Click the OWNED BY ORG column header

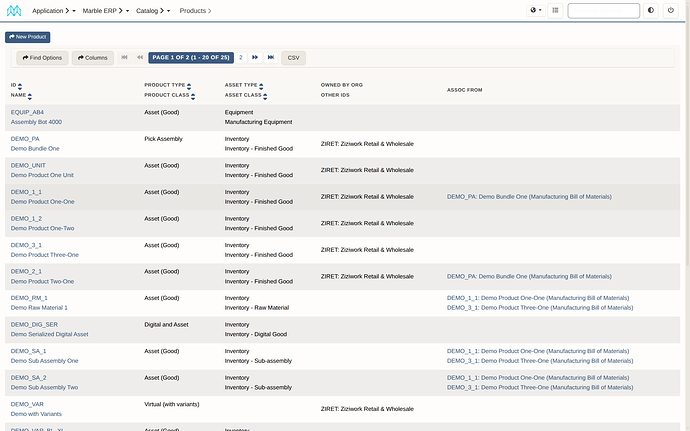tap(341, 85)
